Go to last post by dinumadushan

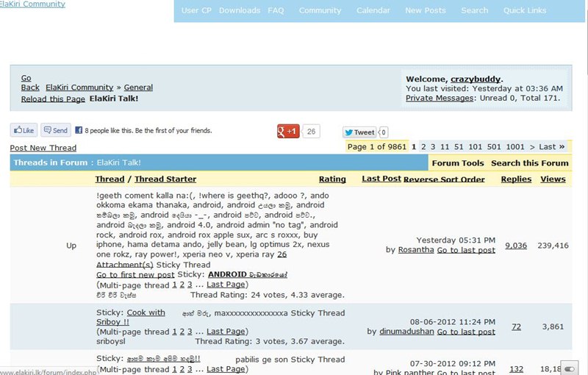point(466,332)
